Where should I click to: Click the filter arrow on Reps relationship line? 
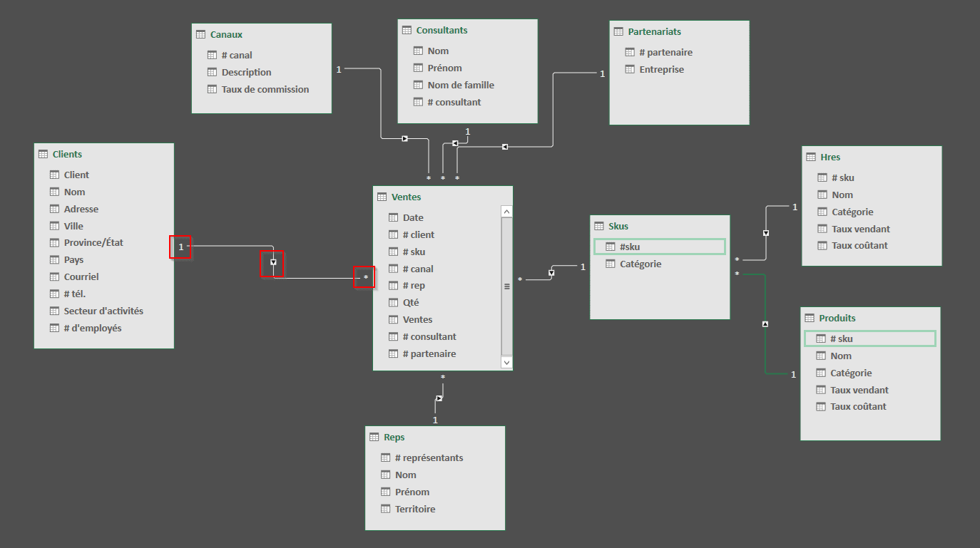(439, 398)
